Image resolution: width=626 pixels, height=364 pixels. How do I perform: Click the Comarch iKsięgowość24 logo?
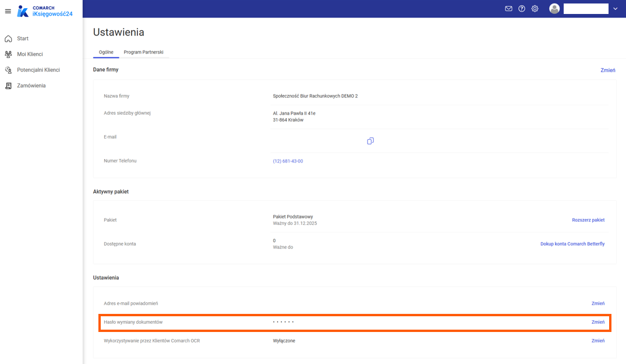[x=45, y=11]
